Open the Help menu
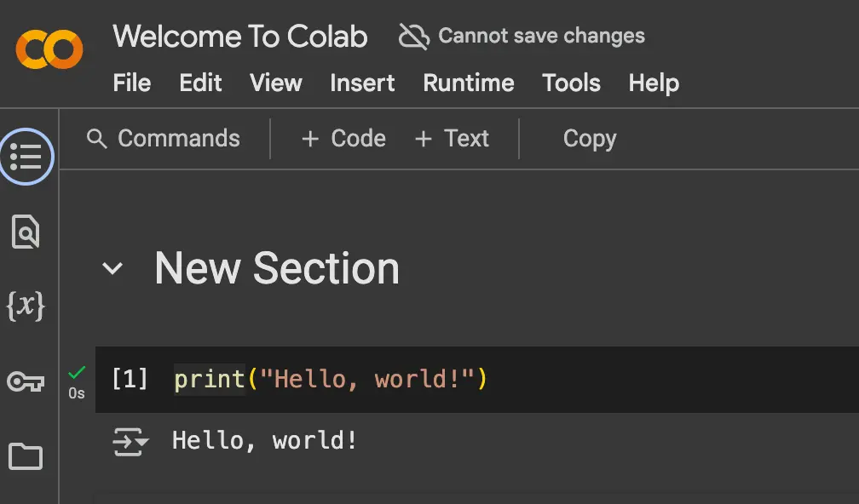This screenshot has width=859, height=504. tap(654, 83)
